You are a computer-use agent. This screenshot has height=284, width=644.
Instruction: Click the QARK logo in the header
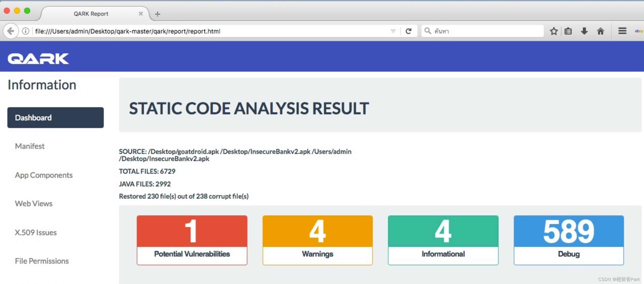tap(38, 59)
